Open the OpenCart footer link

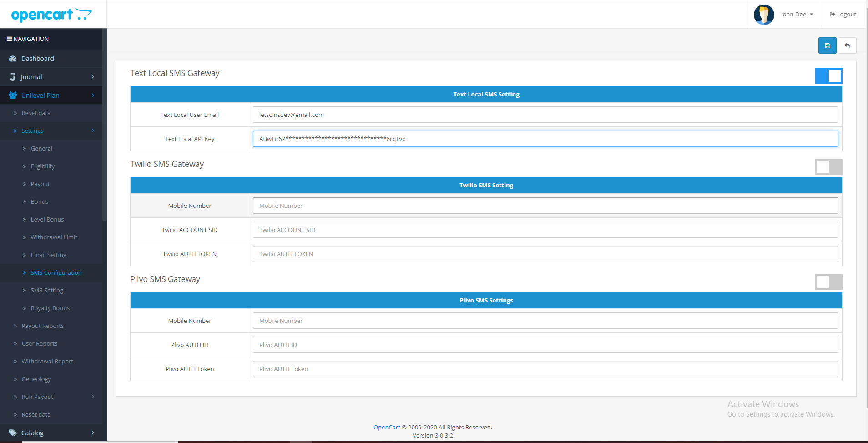click(386, 428)
